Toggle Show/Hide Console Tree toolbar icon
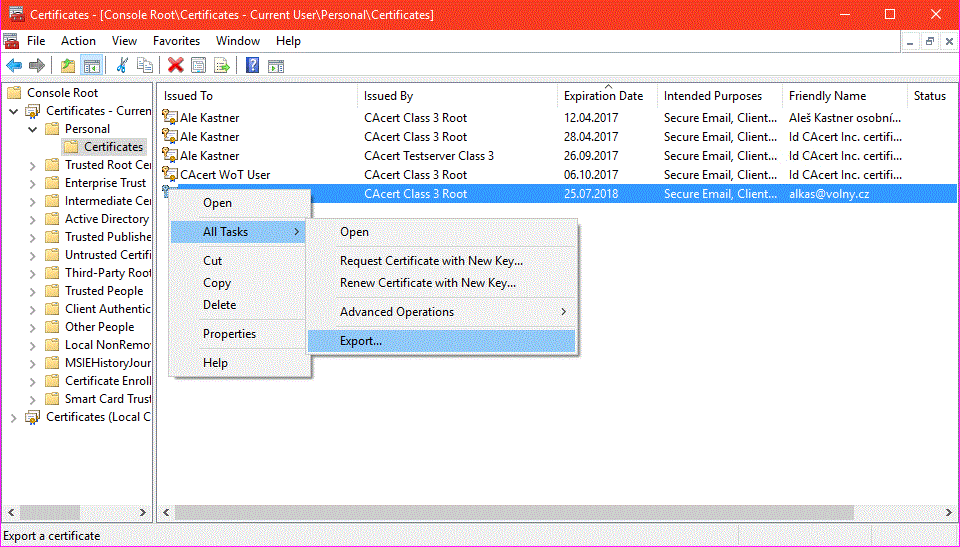 (91, 65)
